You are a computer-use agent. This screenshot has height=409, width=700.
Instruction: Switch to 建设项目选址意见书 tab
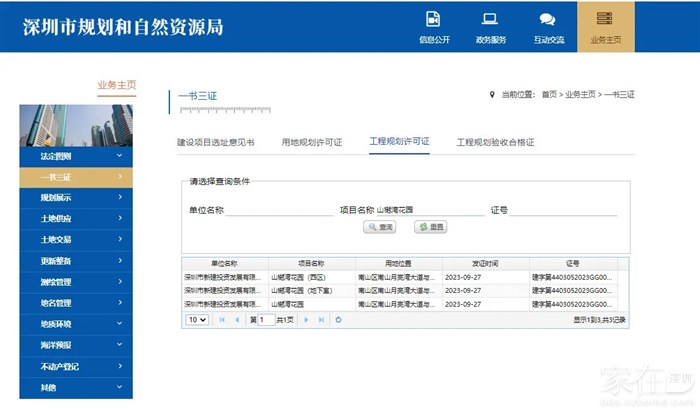(215, 142)
